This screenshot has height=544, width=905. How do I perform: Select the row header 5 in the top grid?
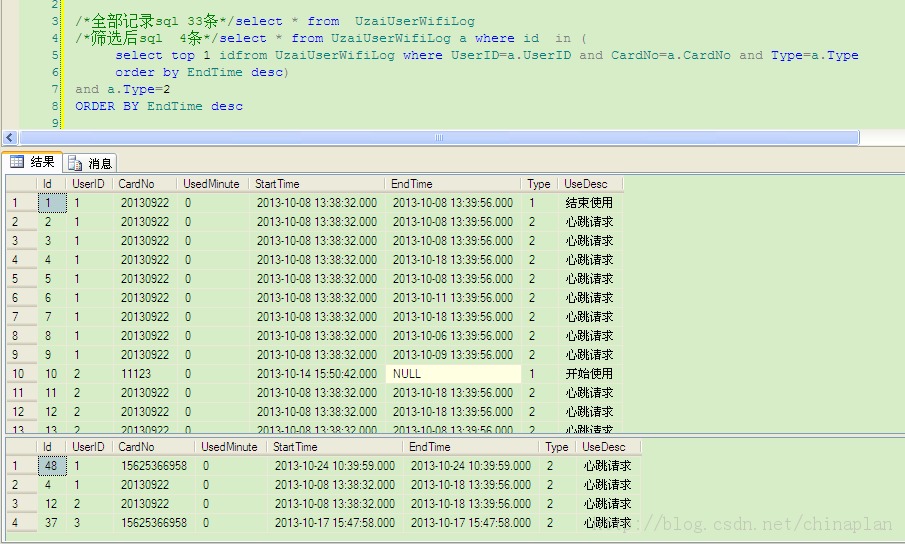(x=21, y=279)
